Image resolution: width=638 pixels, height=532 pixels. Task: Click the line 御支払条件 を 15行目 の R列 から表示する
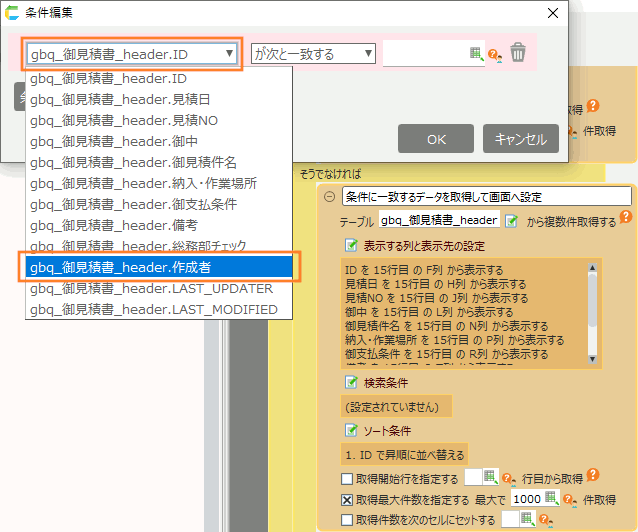pos(446,354)
